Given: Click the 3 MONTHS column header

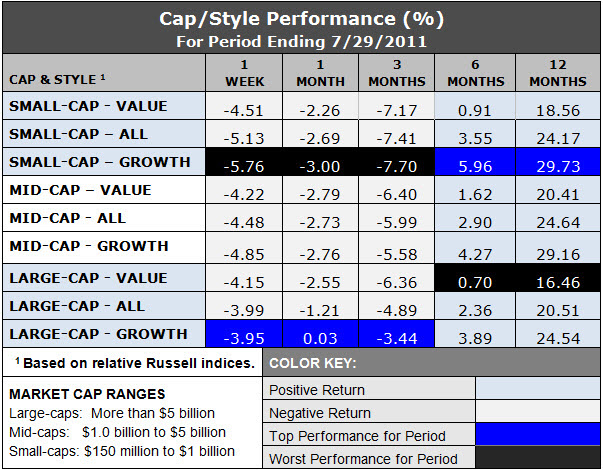Looking at the screenshot, I should [397, 73].
